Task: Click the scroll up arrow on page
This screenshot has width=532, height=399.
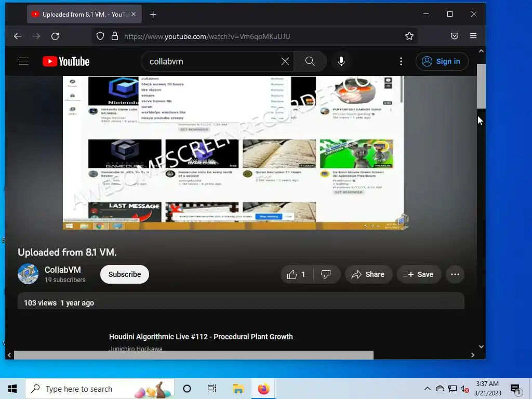Action: pos(481,51)
